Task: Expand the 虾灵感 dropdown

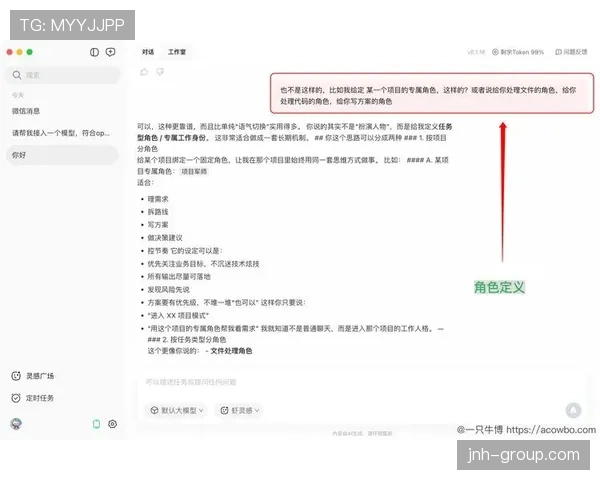Action: [240, 410]
